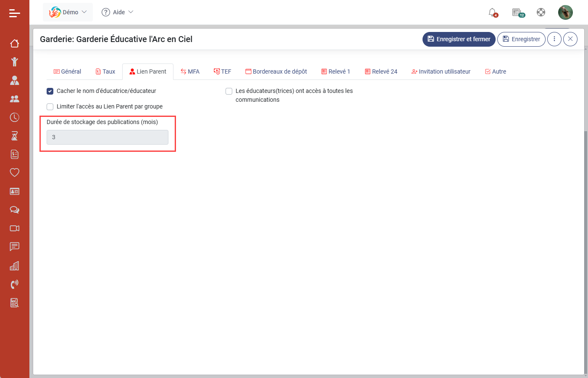Open the Relevé 1 tab
The height and width of the screenshot is (378, 588).
336,71
